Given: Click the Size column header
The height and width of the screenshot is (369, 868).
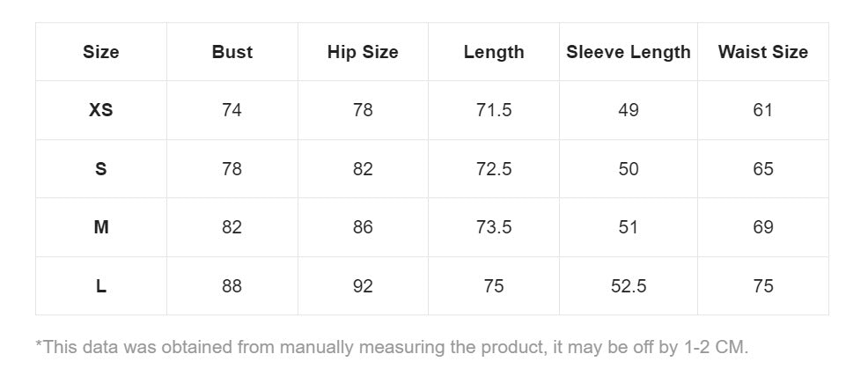Looking at the screenshot, I should click(x=100, y=52).
